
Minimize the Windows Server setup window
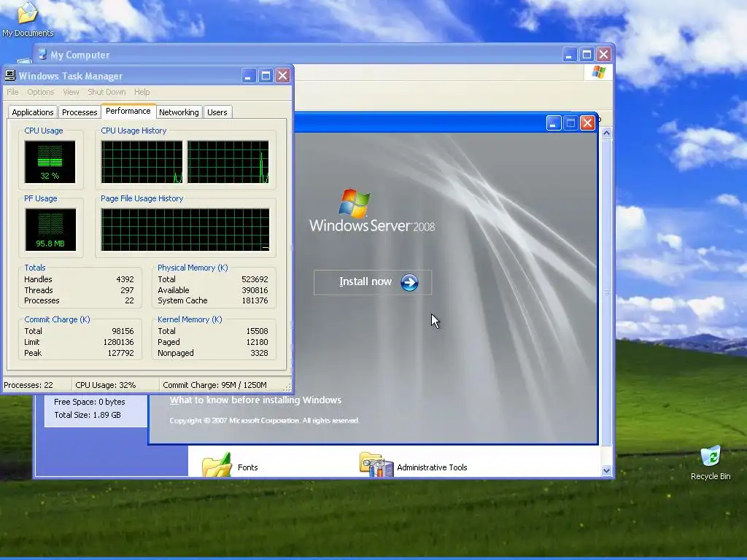(x=553, y=123)
